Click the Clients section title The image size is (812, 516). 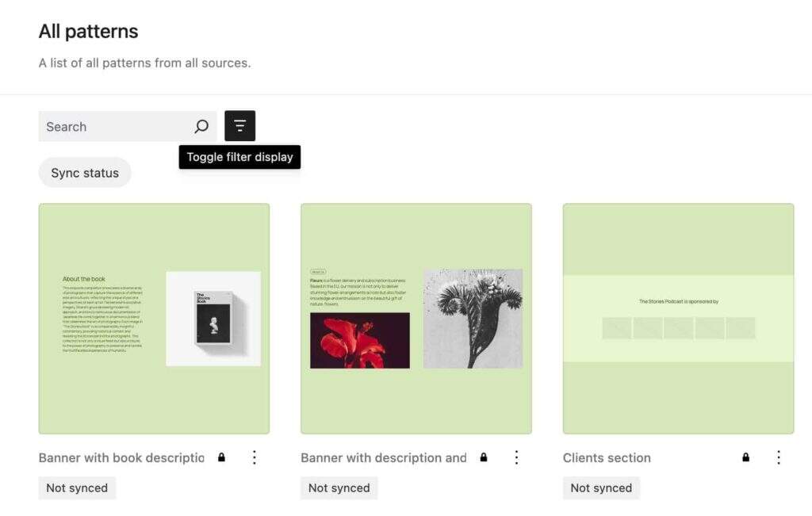(x=607, y=457)
